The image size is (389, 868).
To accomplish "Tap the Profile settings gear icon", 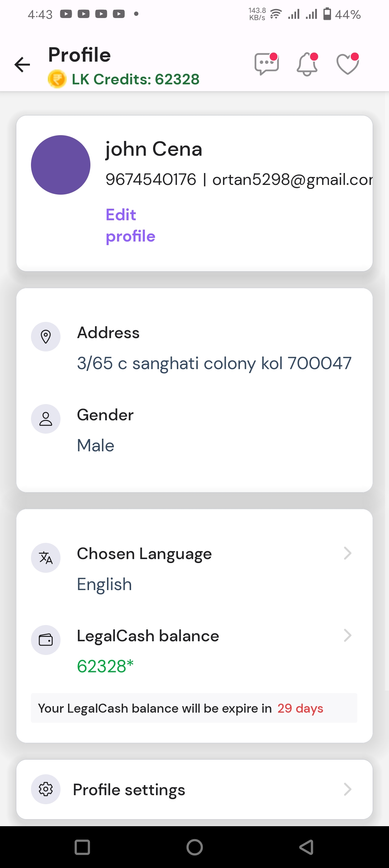I will click(x=46, y=789).
